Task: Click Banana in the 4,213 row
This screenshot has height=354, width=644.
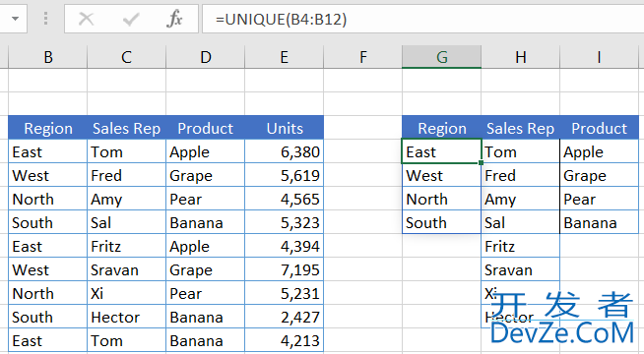Action: 206,340
